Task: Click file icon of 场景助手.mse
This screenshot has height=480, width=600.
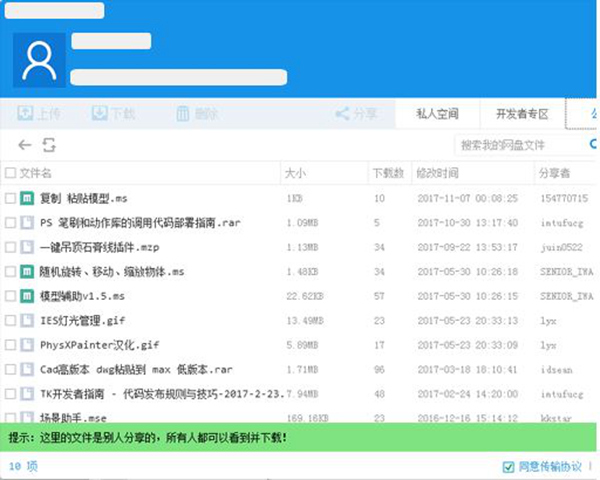Action: tap(27, 417)
